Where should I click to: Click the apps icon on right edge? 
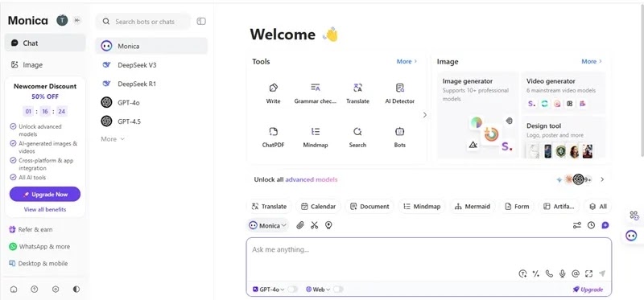[634, 216]
